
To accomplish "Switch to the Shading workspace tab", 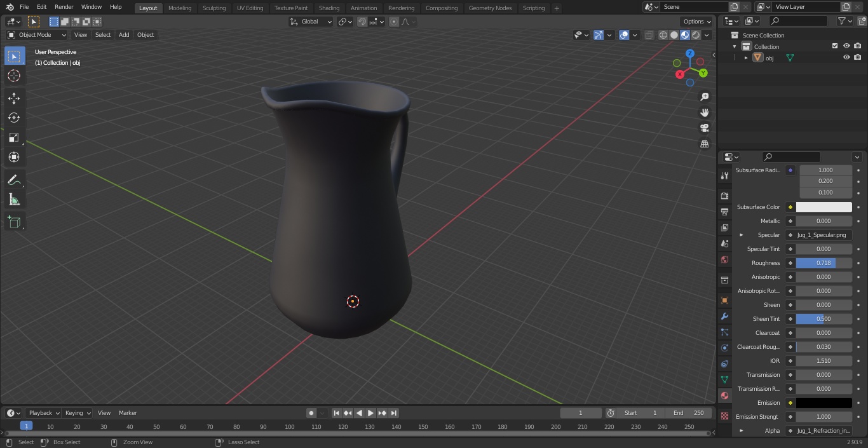I will (x=329, y=8).
